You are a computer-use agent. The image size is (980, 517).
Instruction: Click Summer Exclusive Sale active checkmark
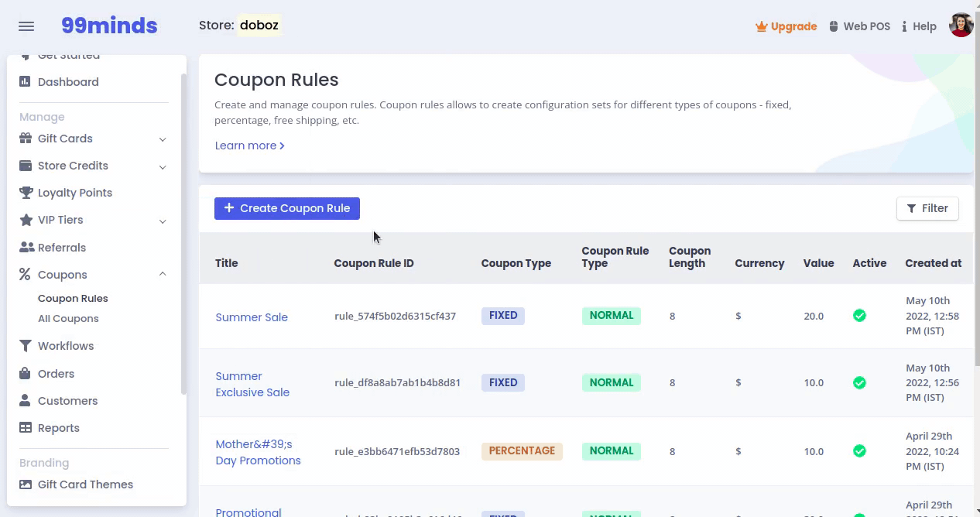pos(859,382)
